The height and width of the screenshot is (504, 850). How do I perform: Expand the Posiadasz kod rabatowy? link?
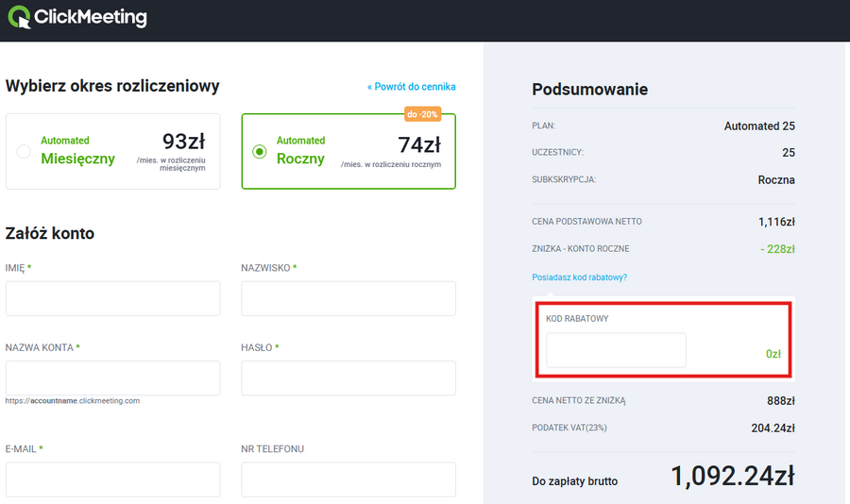pyautogui.click(x=579, y=277)
